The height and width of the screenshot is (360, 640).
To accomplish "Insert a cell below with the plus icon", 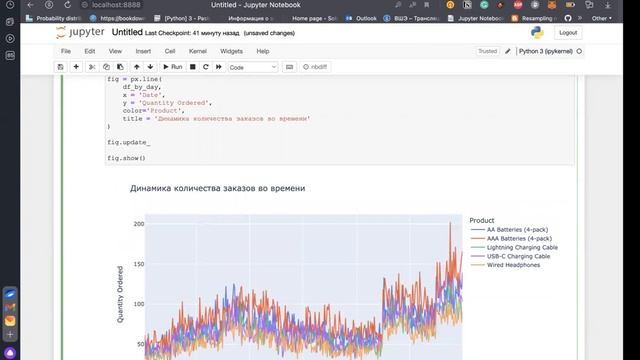I will [x=76, y=67].
